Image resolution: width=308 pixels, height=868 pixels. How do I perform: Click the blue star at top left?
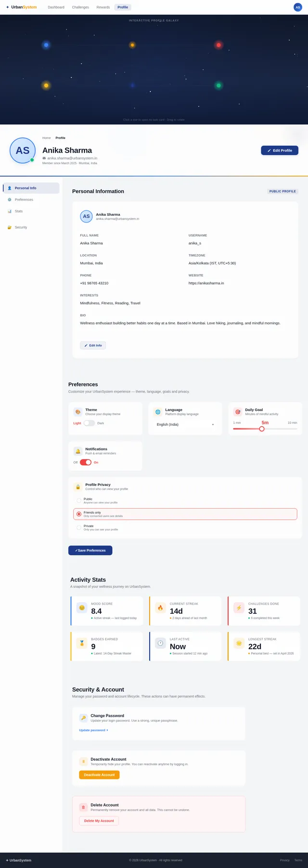pos(46,45)
